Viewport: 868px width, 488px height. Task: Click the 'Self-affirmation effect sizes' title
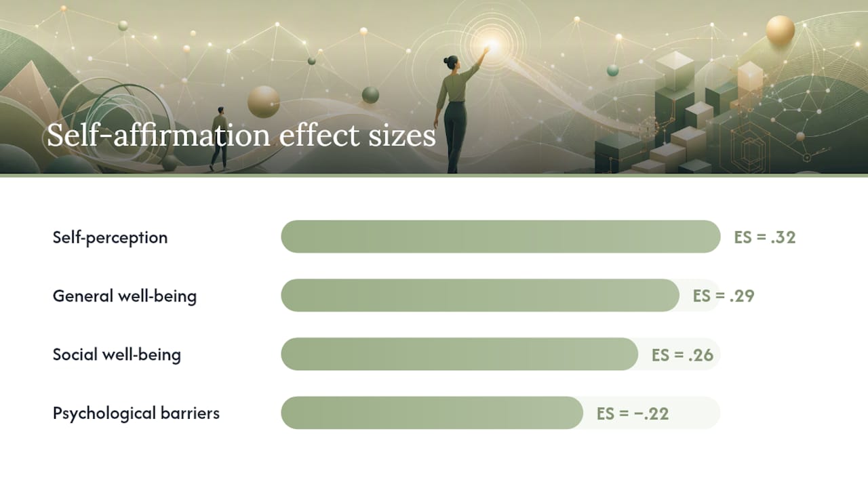(241, 136)
